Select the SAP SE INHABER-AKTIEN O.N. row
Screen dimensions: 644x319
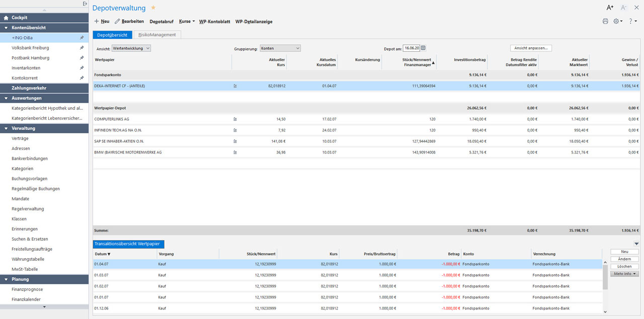click(366, 141)
